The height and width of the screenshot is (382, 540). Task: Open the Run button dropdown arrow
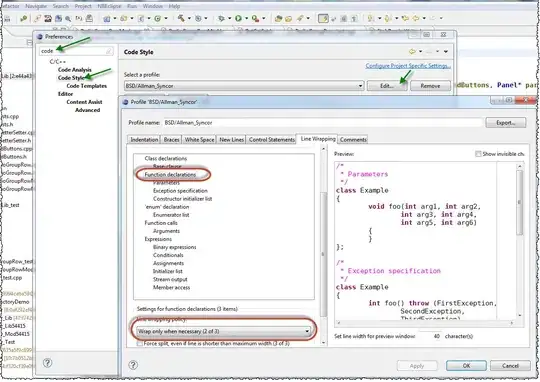pos(247,18)
